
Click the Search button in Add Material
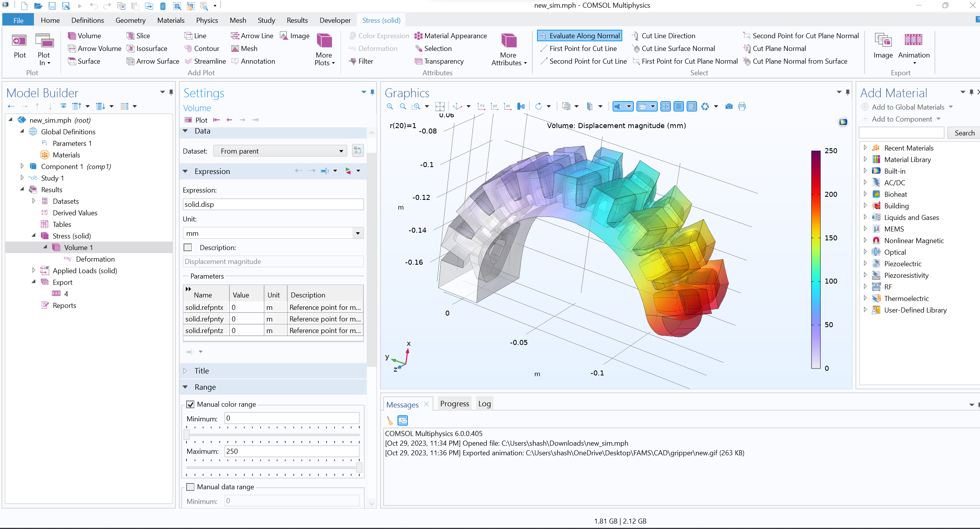tap(964, 133)
